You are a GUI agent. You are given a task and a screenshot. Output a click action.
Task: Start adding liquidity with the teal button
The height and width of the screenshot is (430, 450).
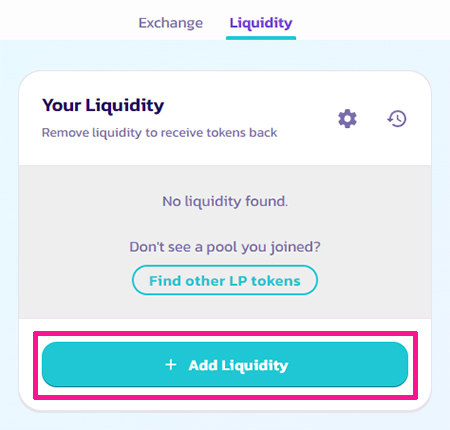point(225,365)
